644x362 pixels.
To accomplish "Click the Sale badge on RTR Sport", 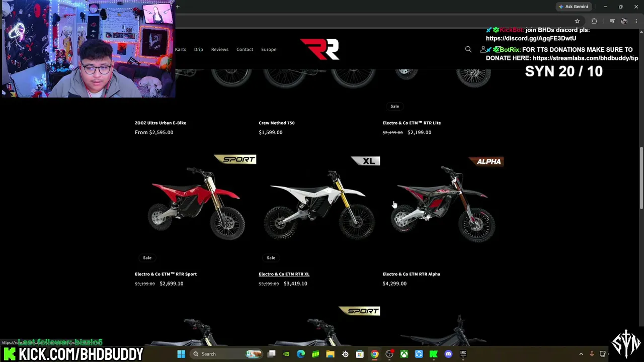I will click(147, 257).
